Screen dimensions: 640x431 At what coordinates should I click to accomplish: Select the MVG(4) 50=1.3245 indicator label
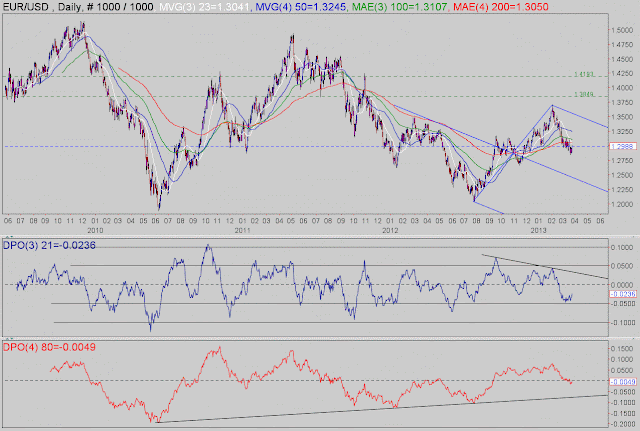300,7
